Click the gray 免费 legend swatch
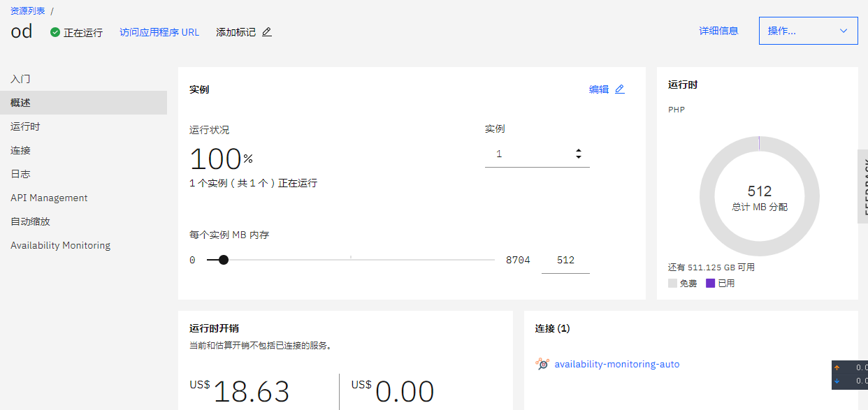Viewport: 868px width, 410px height. pyautogui.click(x=672, y=284)
